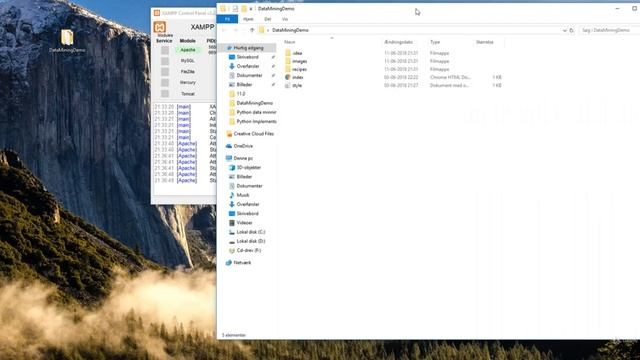Open Billeder under Hurtig adgang
Image resolution: width=640 pixels, height=360 pixels.
(x=244, y=85)
